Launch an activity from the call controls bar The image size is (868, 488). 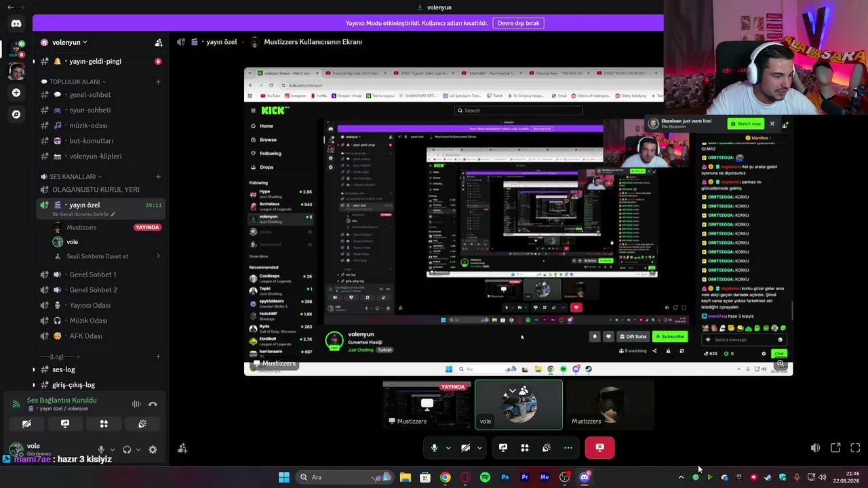[x=525, y=447]
